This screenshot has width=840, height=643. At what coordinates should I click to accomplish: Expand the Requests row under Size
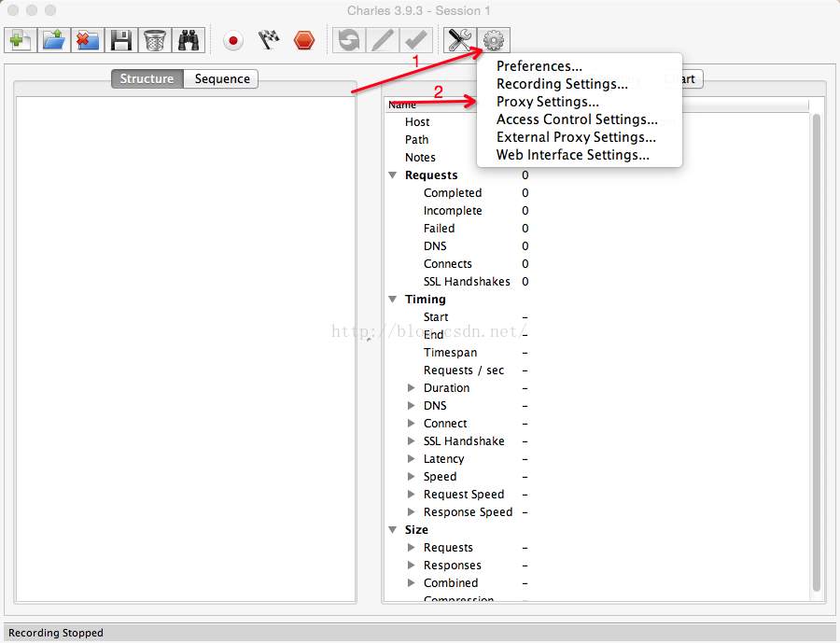(x=411, y=547)
